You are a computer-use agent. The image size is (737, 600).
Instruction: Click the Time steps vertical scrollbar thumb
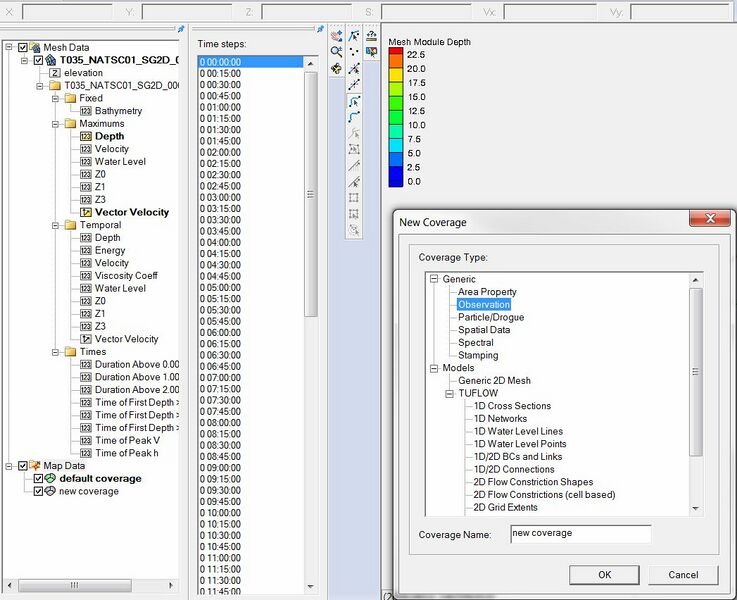pyautogui.click(x=310, y=194)
